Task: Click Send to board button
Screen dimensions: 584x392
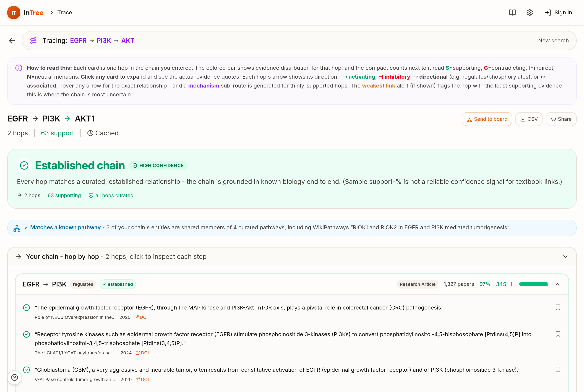Action: [487, 119]
